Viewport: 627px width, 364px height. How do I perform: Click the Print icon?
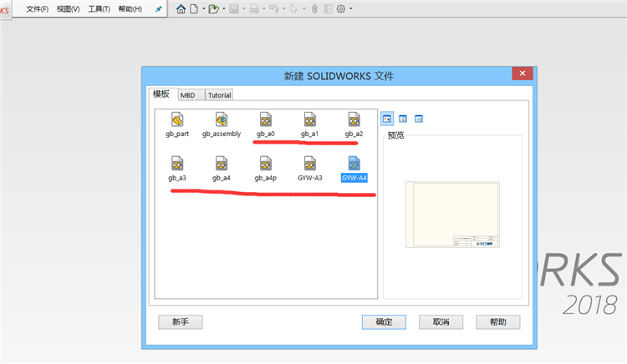[254, 9]
